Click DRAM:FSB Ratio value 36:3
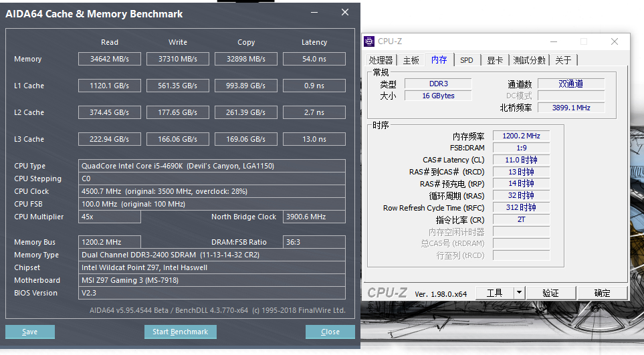The height and width of the screenshot is (355, 644). [x=314, y=242]
